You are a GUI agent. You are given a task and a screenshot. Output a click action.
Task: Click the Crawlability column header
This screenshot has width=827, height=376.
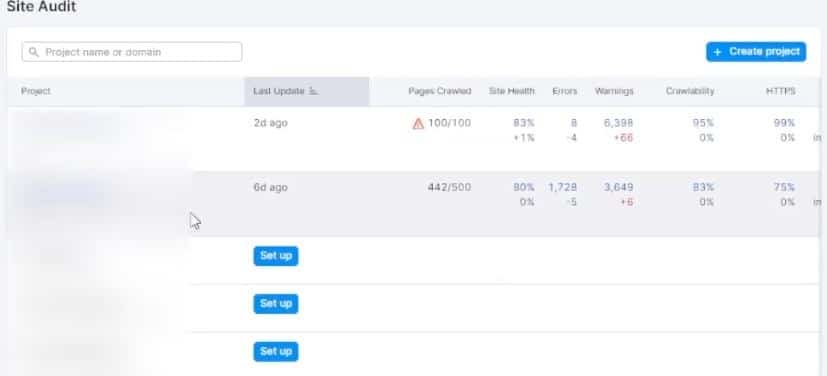point(690,91)
